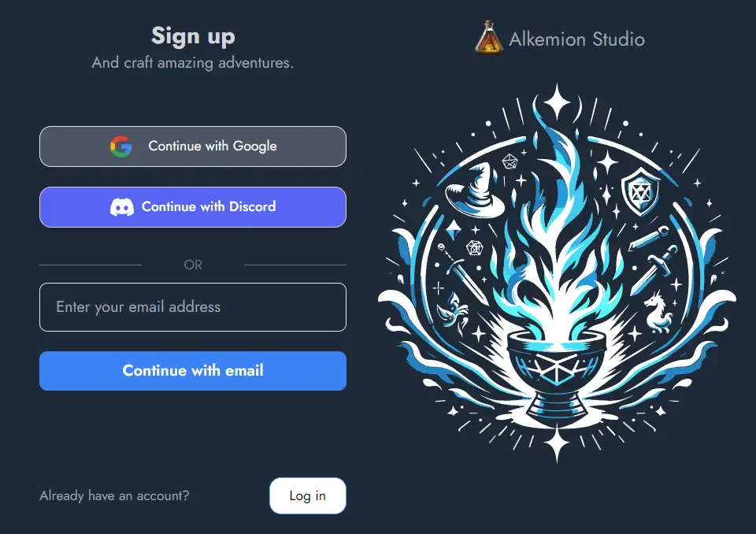This screenshot has height=534, width=756.
Task: Click the Discord logo icon
Action: [x=122, y=207]
